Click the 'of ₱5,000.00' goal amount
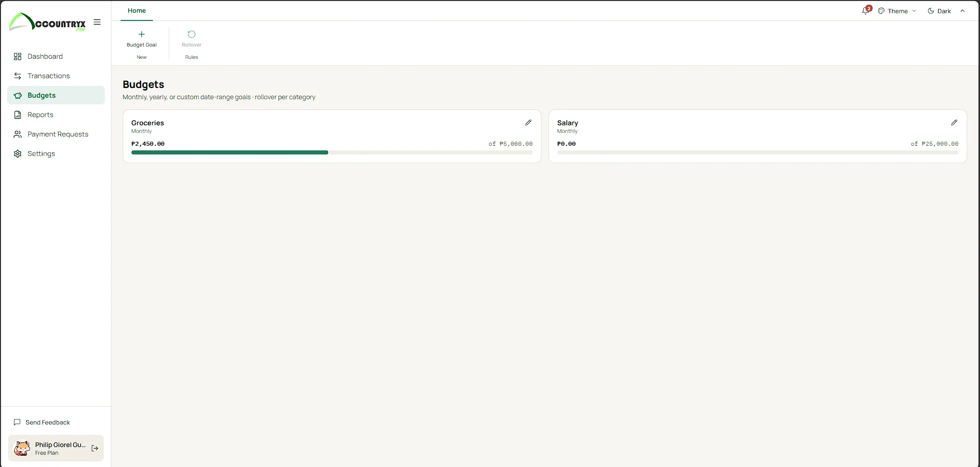 510,144
